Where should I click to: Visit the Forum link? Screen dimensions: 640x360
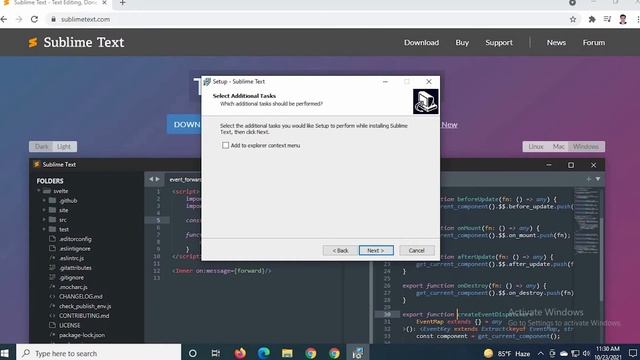[x=593, y=42]
